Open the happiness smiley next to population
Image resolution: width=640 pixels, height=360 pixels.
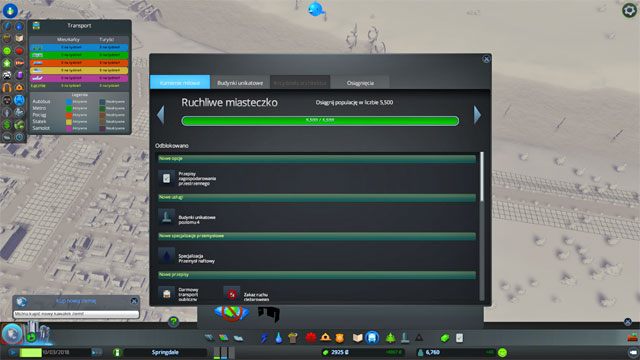pyautogui.click(x=502, y=352)
